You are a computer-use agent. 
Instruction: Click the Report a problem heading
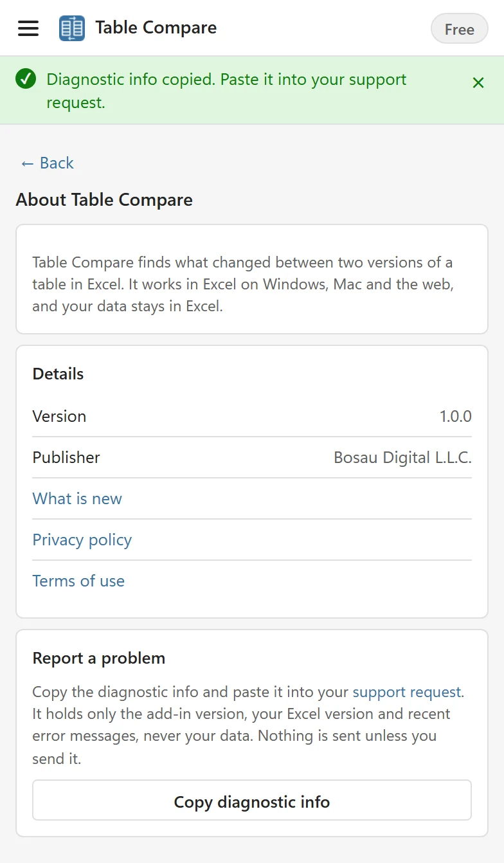click(99, 658)
